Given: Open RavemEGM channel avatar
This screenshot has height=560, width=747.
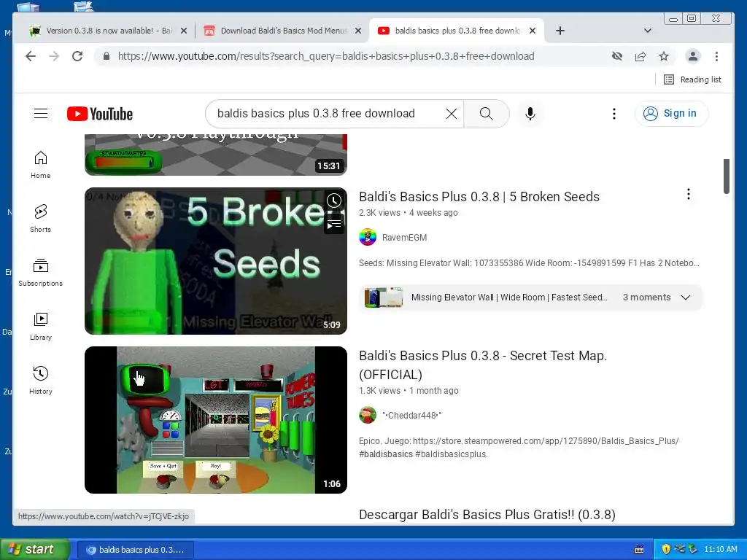Looking at the screenshot, I should tap(368, 237).
